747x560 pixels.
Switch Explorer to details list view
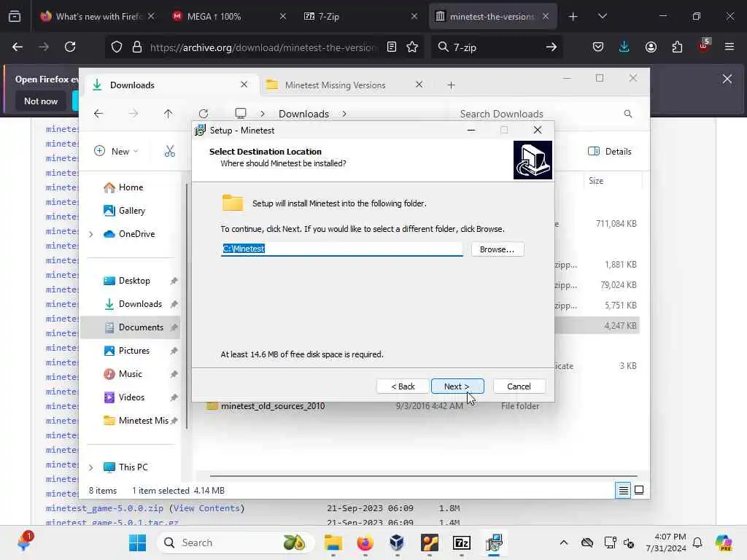click(623, 491)
